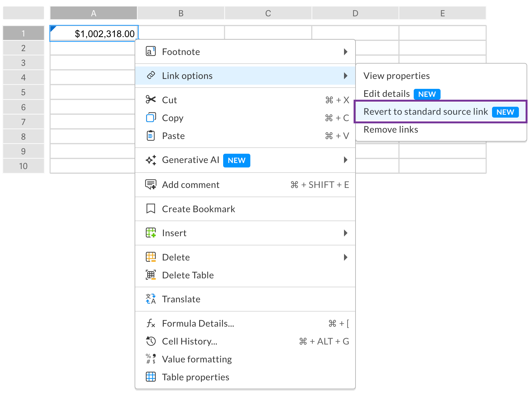This screenshot has height=395, width=532.
Task: Click the Copy icon in menu
Action: 151,118
